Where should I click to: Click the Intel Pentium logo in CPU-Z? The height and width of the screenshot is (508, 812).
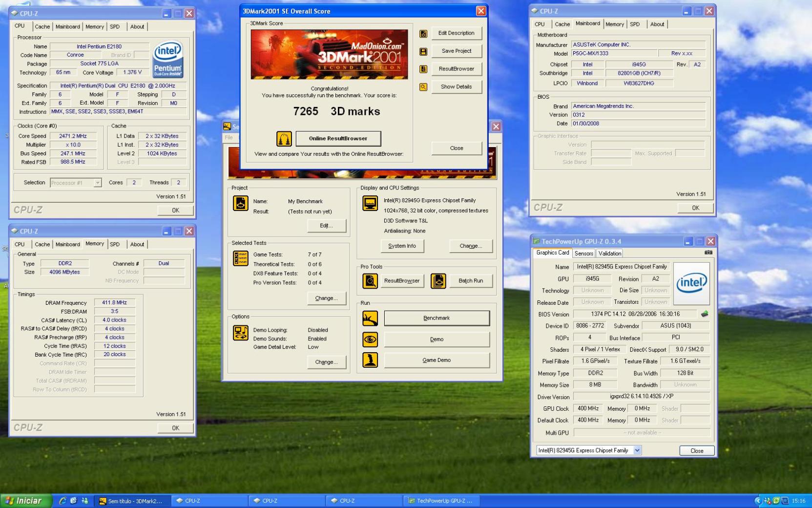[x=168, y=59]
